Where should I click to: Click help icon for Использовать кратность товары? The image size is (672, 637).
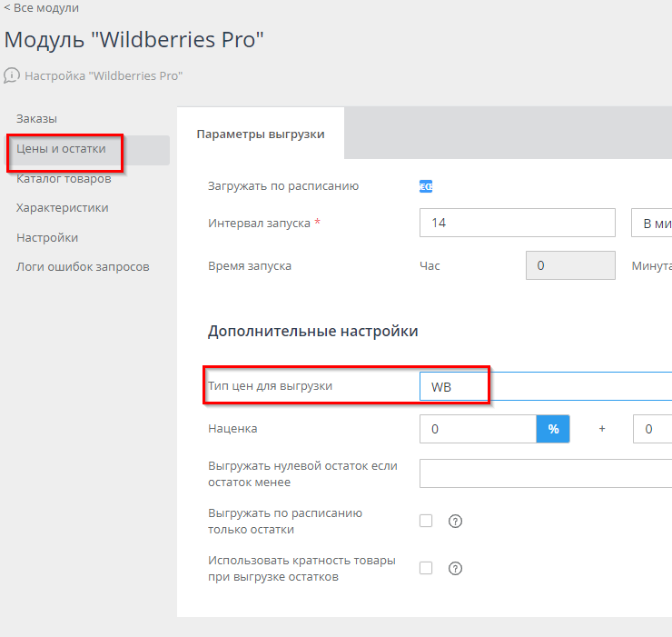coord(456,569)
